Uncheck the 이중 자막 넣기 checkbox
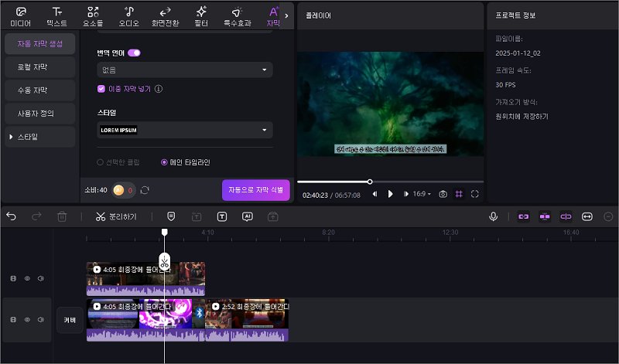Screen dimensions: 619x364 click(101, 89)
